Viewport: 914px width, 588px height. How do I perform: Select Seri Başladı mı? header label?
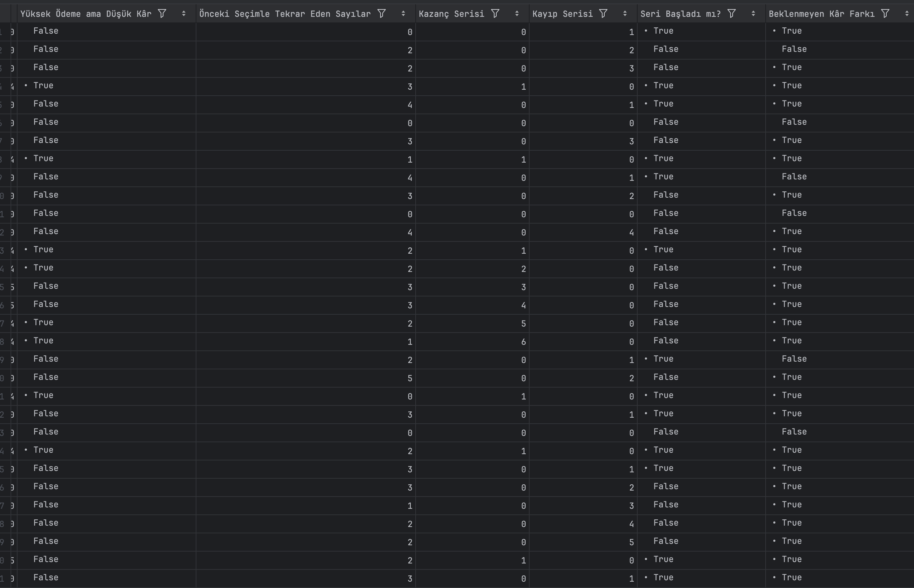tap(680, 14)
